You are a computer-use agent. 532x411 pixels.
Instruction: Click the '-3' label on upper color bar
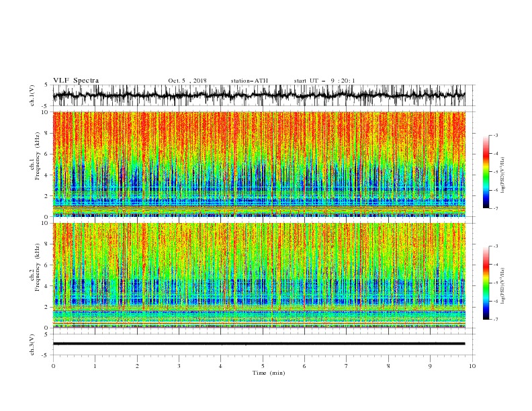click(x=495, y=135)
